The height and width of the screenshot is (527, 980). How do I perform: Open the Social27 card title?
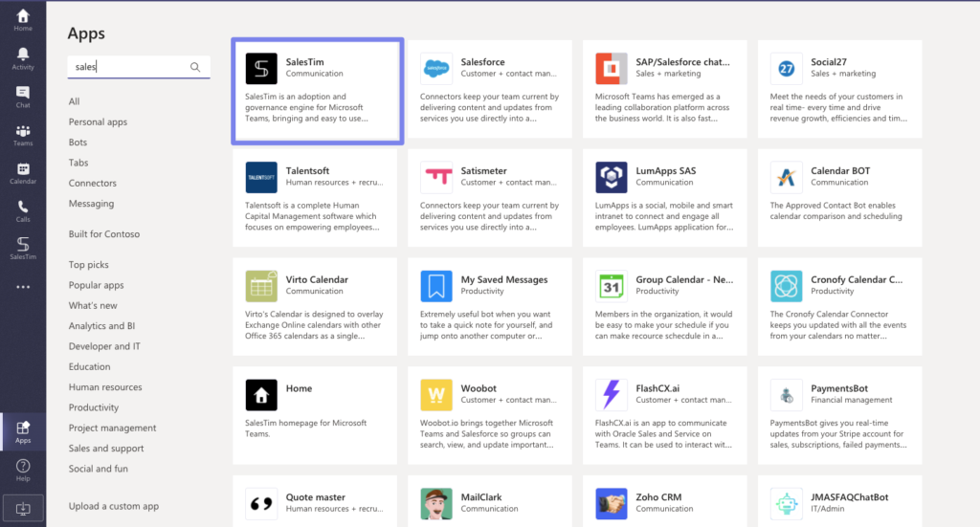(828, 62)
